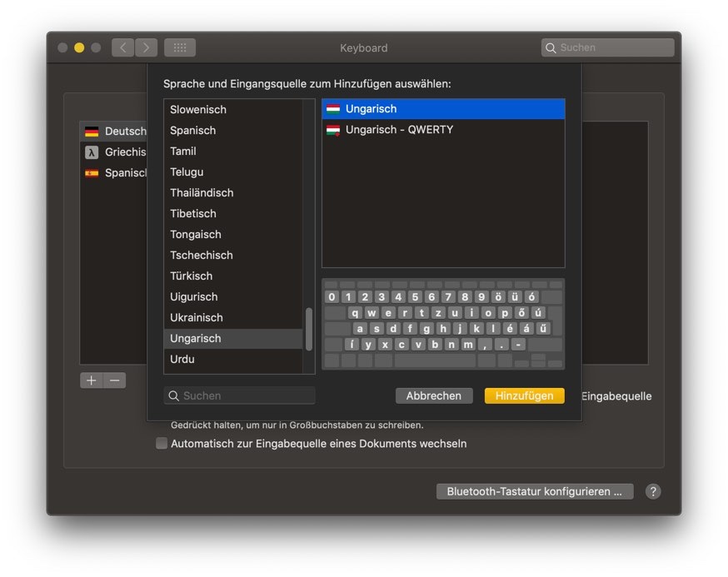Cancel the dialog with Abbrechen
The height and width of the screenshot is (577, 728).
pos(434,395)
